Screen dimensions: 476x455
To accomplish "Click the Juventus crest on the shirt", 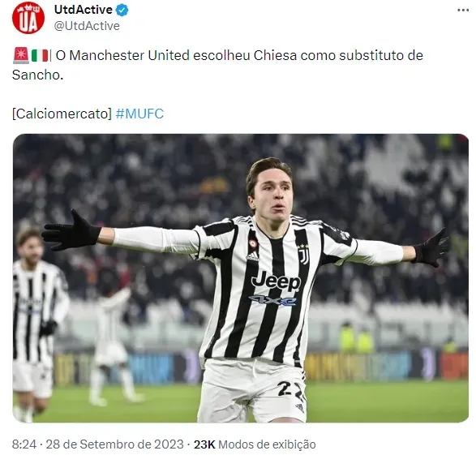I will [303, 254].
